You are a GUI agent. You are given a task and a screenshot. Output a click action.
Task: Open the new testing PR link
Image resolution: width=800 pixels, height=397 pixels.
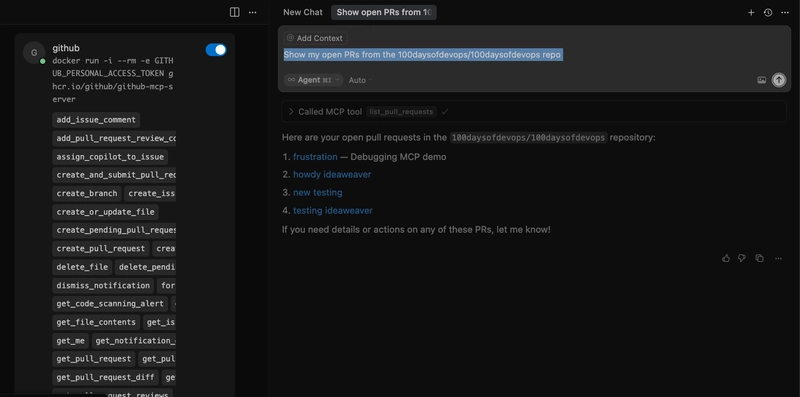(318, 192)
